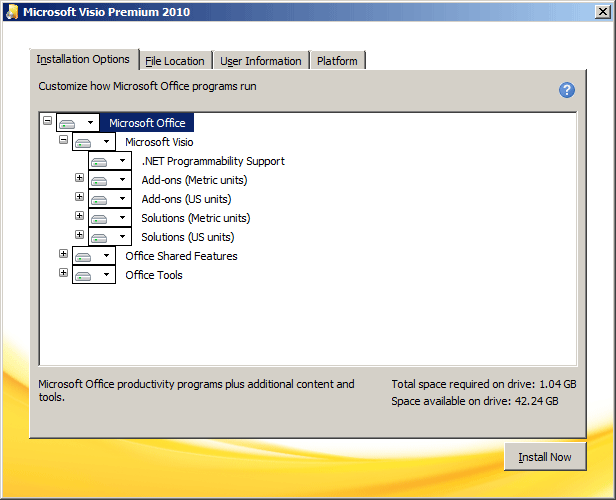Open install-state dropdown for Microsoft Office
This screenshot has height=500, width=616.
(x=78, y=123)
